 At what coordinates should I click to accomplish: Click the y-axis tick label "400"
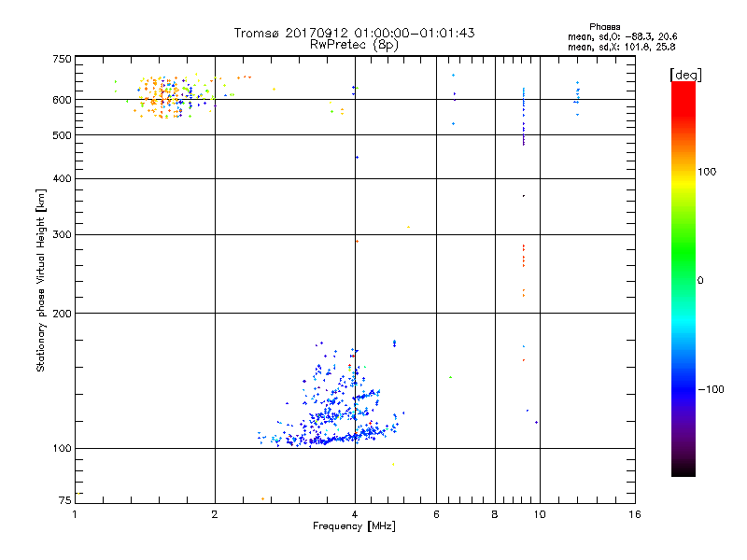[62, 178]
